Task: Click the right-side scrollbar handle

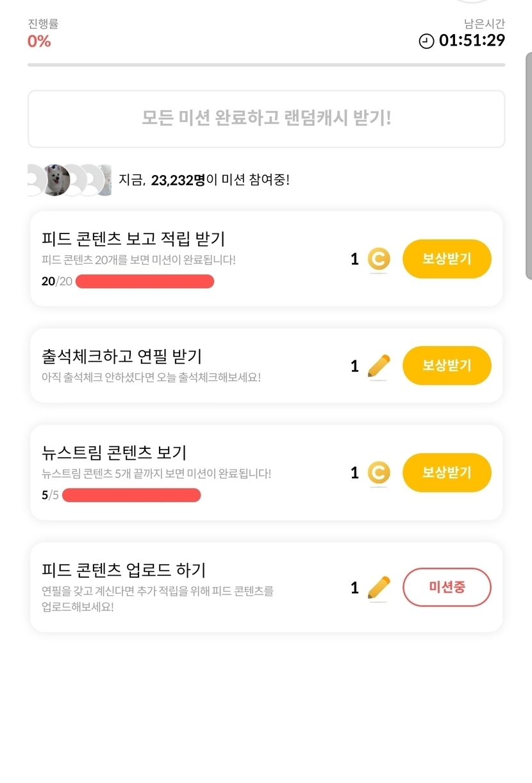Action: tap(528, 165)
